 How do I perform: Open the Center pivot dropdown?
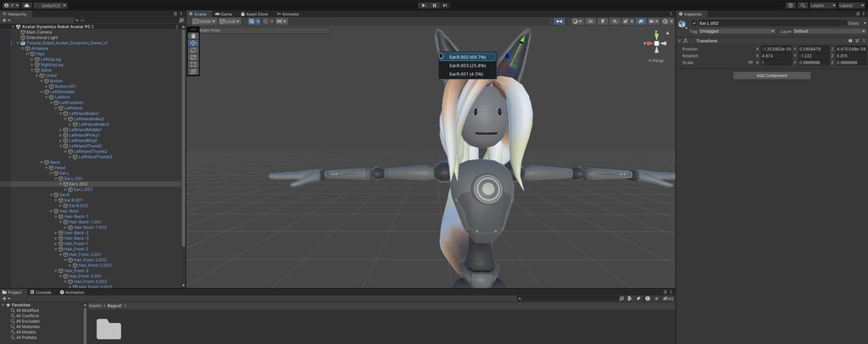(x=203, y=21)
